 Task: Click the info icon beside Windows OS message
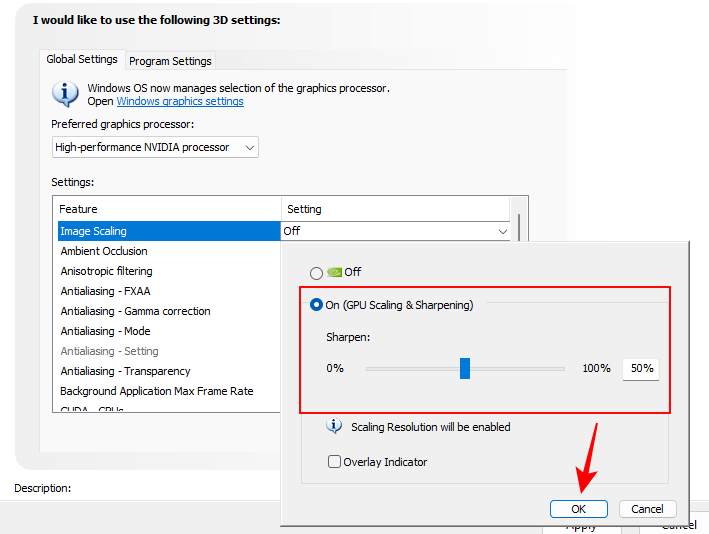point(65,95)
